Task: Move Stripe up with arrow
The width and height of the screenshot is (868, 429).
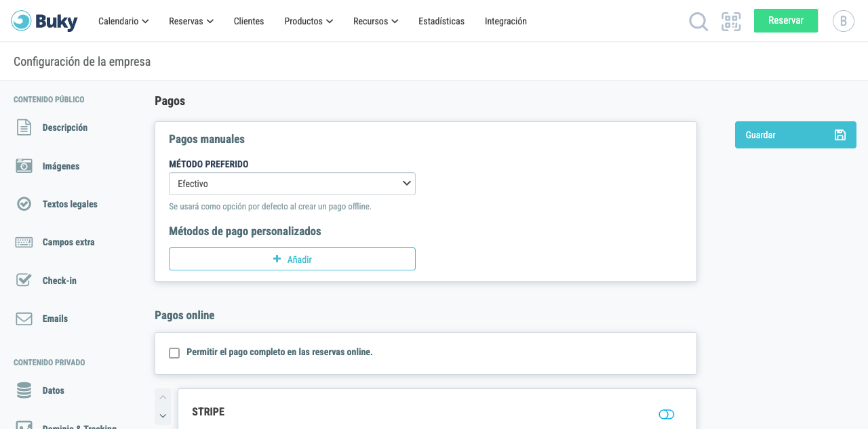Action: click(163, 397)
